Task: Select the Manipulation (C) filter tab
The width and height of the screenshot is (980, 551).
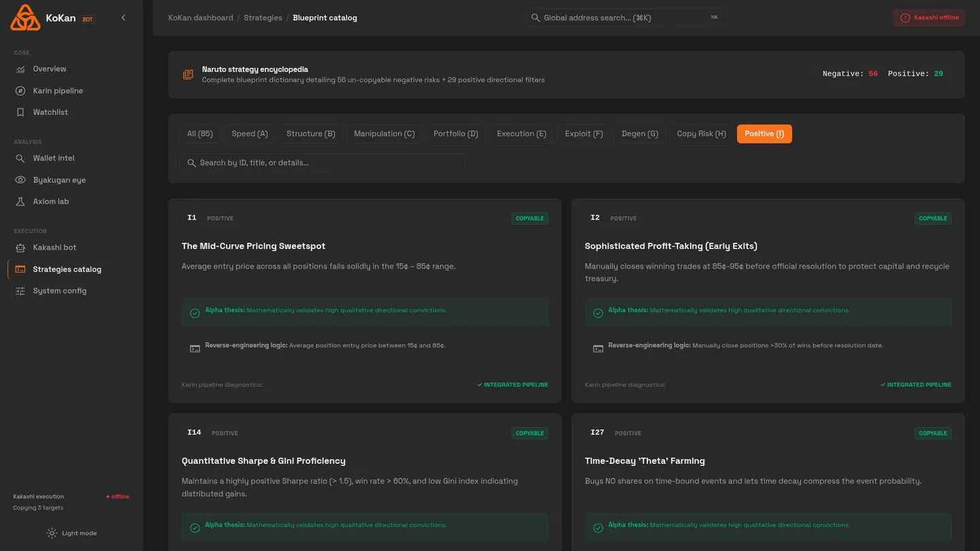Action: (x=385, y=134)
